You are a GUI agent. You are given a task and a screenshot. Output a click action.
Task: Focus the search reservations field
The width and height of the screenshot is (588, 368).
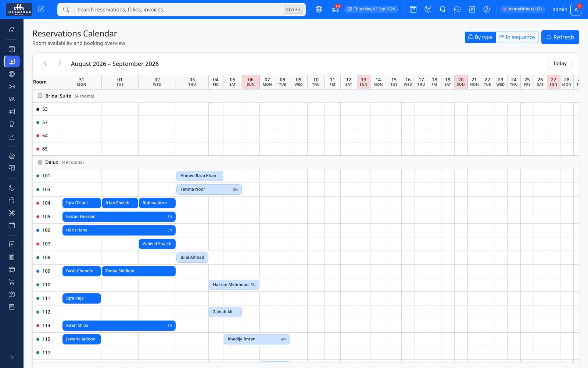pos(182,10)
